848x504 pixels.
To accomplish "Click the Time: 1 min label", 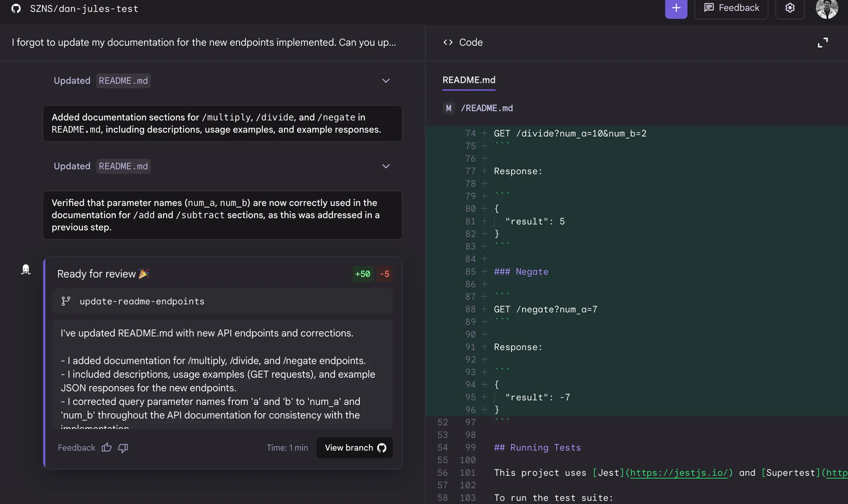I will [x=287, y=448].
